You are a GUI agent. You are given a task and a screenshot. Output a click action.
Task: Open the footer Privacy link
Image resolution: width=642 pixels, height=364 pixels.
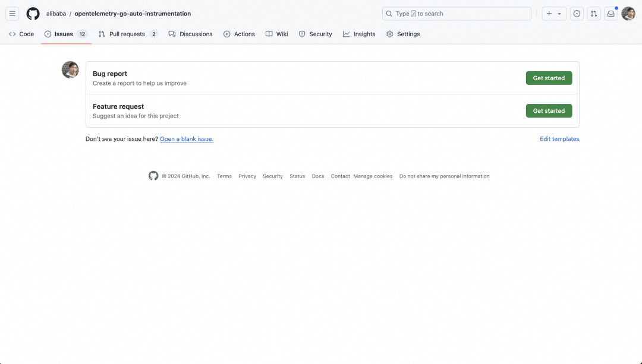[x=247, y=176]
